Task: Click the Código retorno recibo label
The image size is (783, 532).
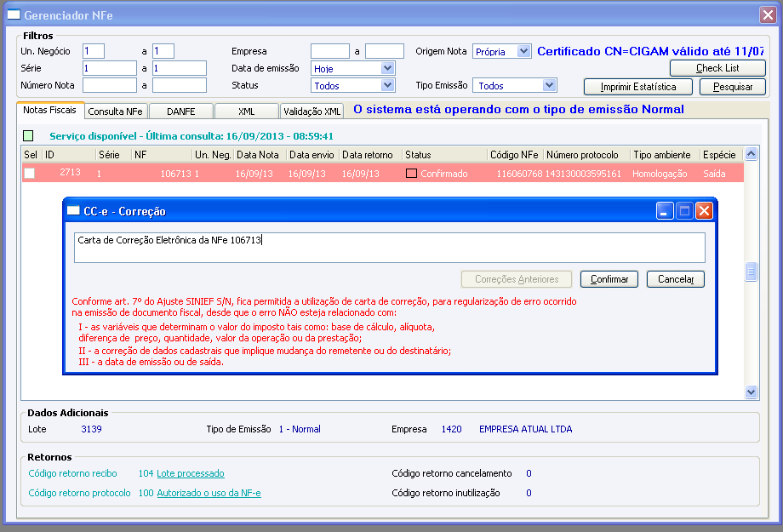Action: (72, 473)
